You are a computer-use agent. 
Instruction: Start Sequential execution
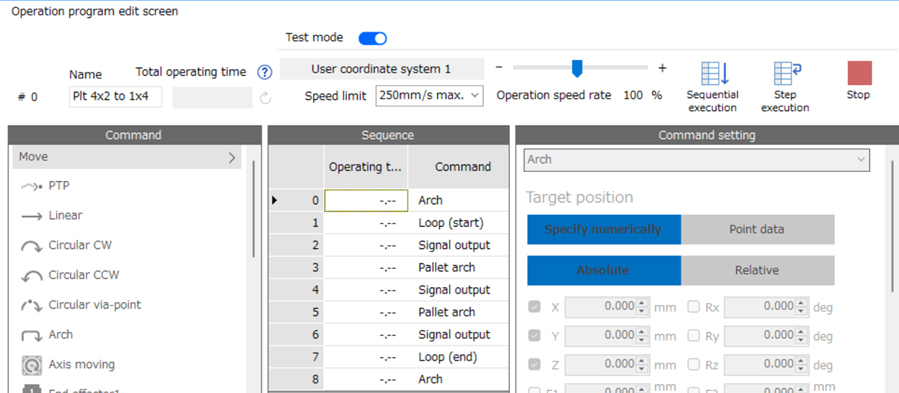(x=713, y=87)
